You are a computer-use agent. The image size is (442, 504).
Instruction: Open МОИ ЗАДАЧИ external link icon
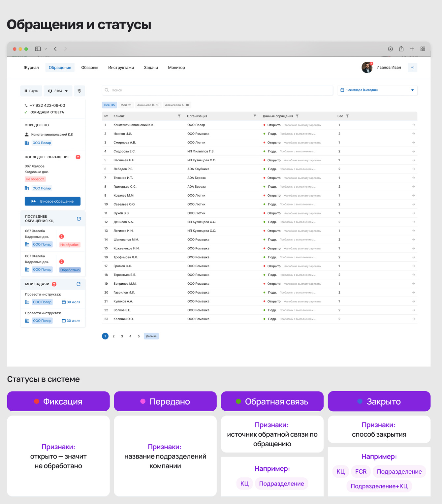click(x=79, y=284)
